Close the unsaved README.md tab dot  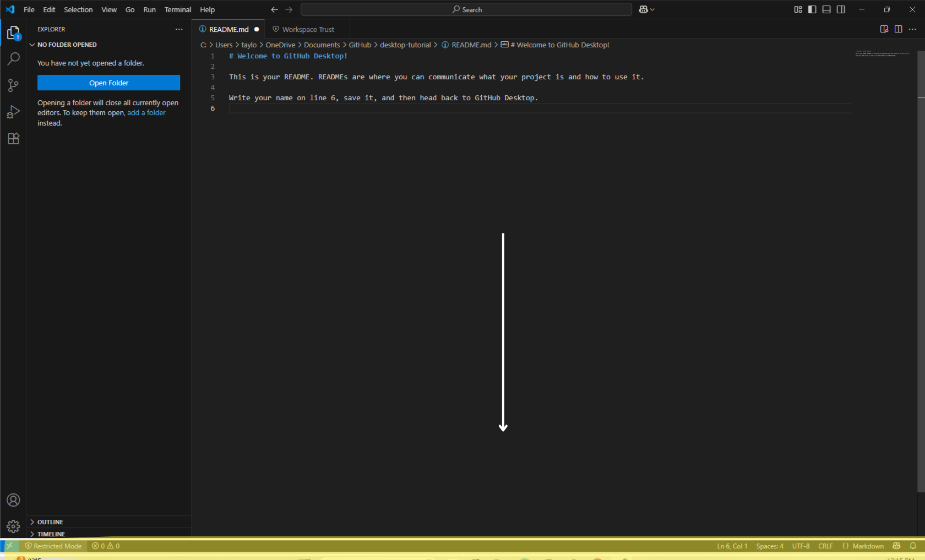coord(257,29)
